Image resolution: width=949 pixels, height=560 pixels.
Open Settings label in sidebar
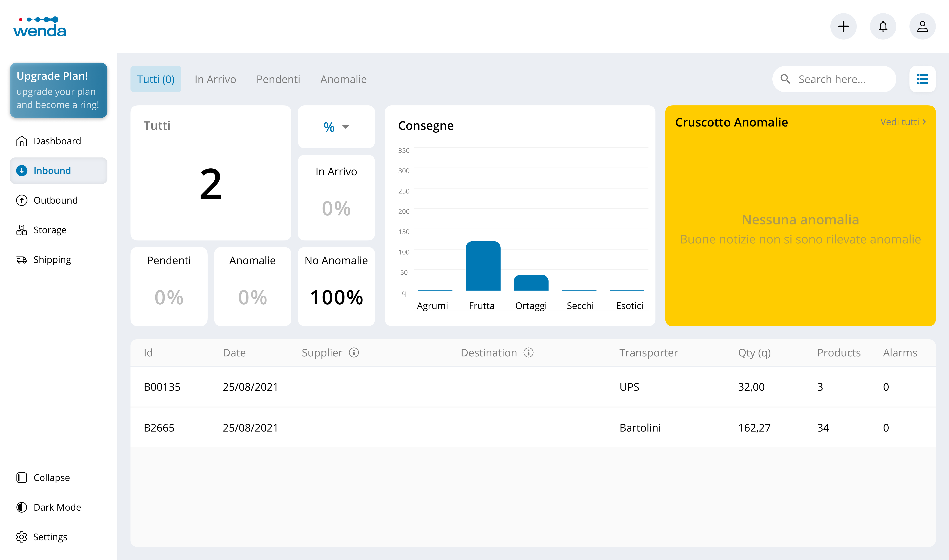[x=50, y=537]
